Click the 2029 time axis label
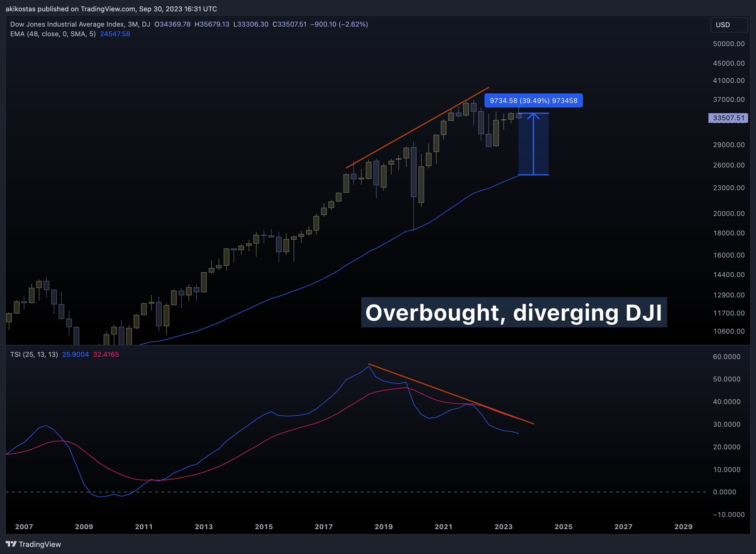The width and height of the screenshot is (756, 554). (x=684, y=527)
